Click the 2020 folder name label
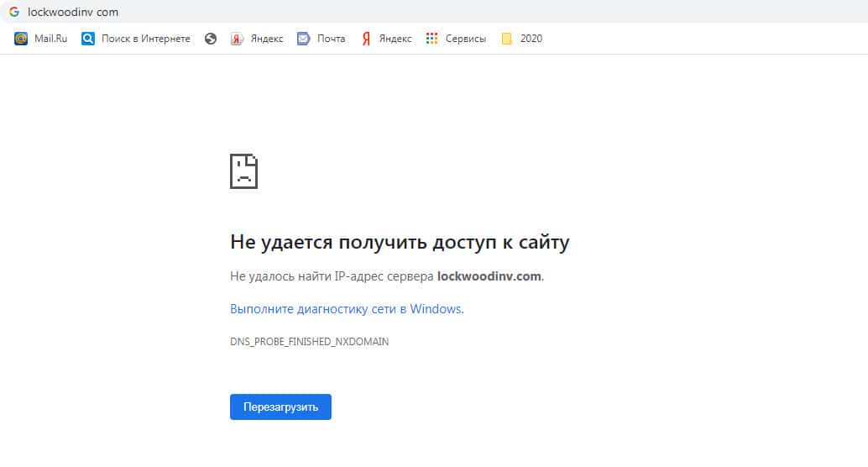The width and height of the screenshot is (868, 467). (x=531, y=39)
